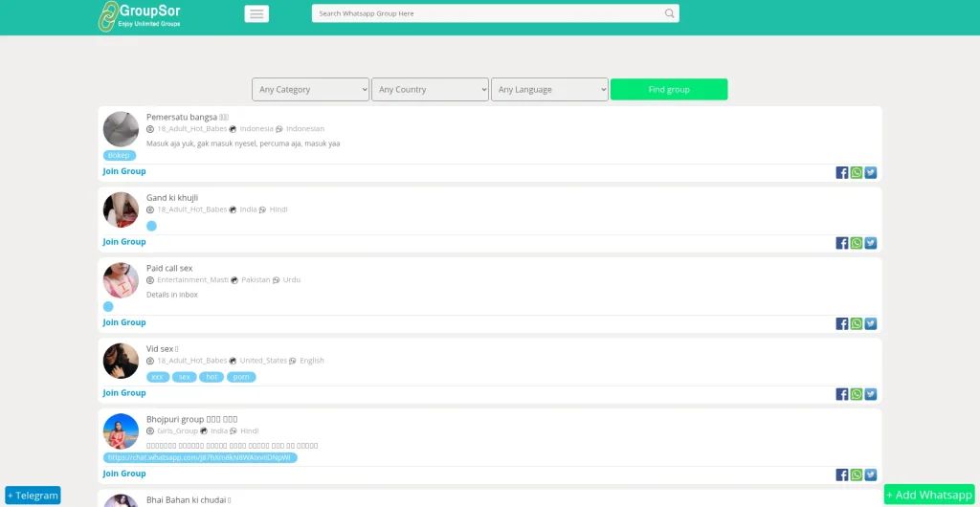Image resolution: width=980 pixels, height=507 pixels.
Task: Share Bhojpuri group via WhatsApp icon
Action: 857,474
